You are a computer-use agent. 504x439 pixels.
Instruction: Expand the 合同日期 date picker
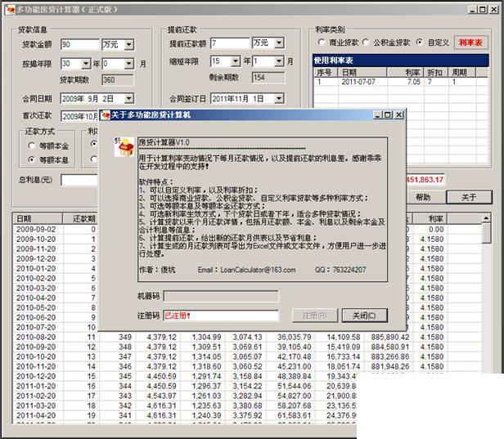click(129, 98)
